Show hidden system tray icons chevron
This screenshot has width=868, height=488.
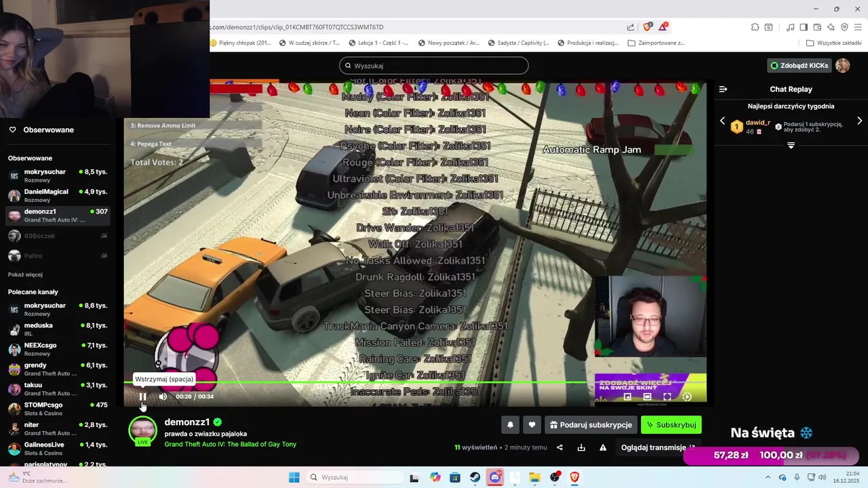(x=768, y=477)
